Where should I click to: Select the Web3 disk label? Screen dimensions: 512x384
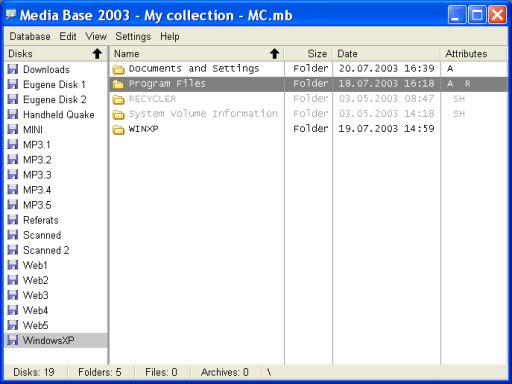[35, 295]
